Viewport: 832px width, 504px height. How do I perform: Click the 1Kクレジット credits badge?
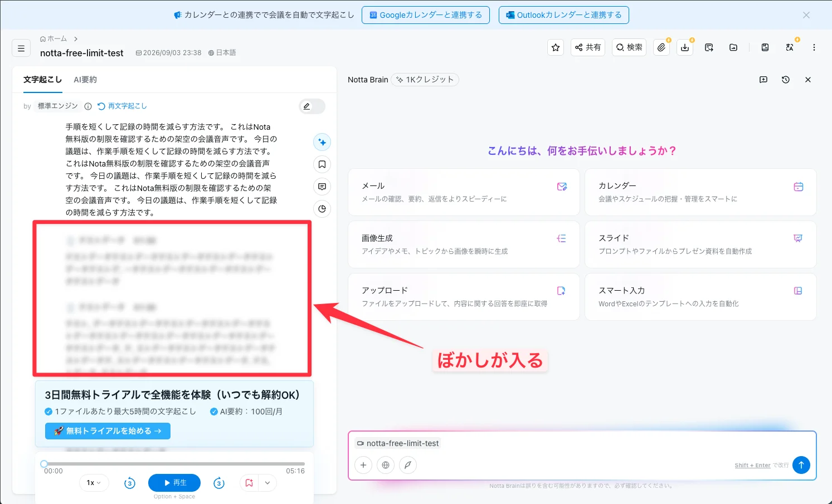[x=425, y=80]
